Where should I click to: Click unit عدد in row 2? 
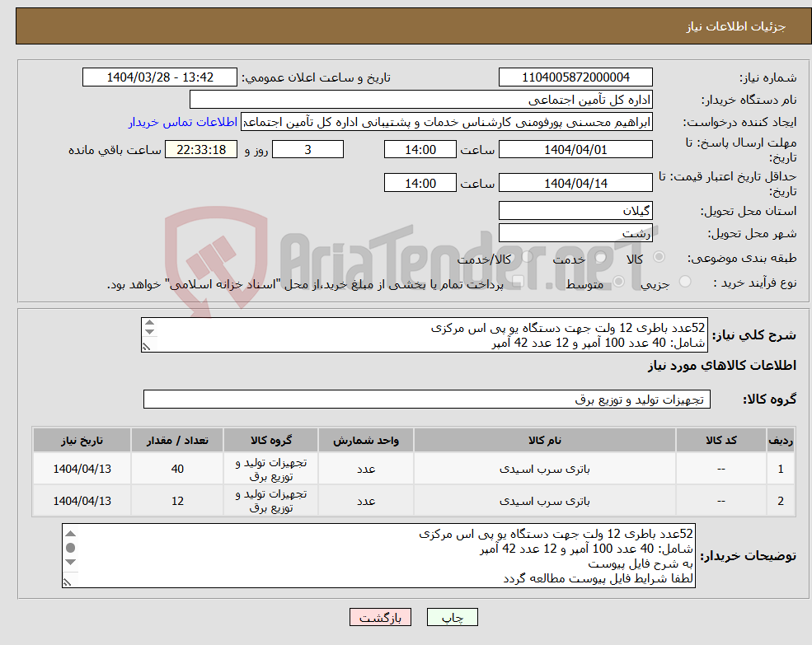pos(366,501)
